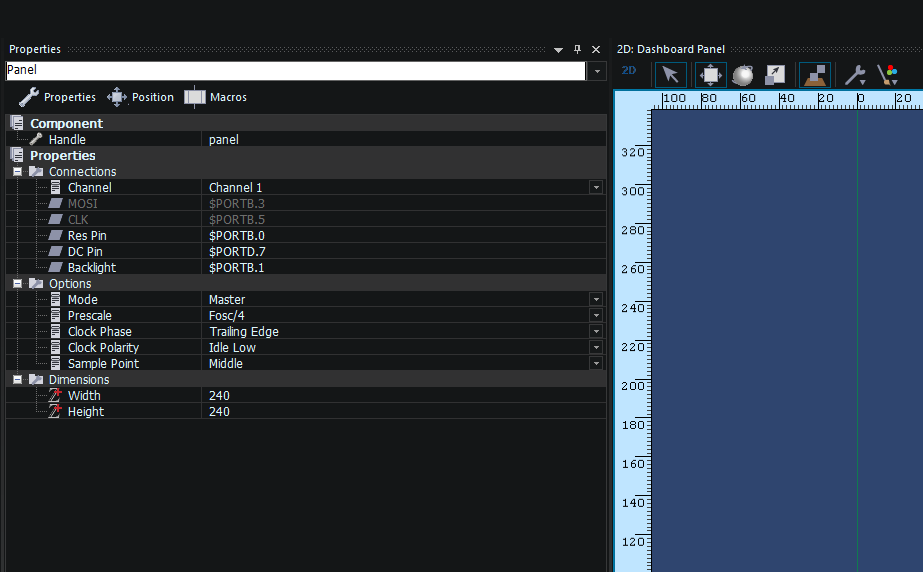Image resolution: width=923 pixels, height=572 pixels.
Task: Select the Clock Polarity label
Action: [x=103, y=348]
